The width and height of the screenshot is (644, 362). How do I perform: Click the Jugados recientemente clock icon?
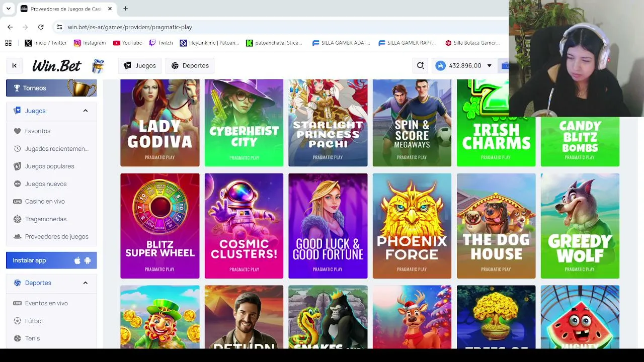click(18, 149)
